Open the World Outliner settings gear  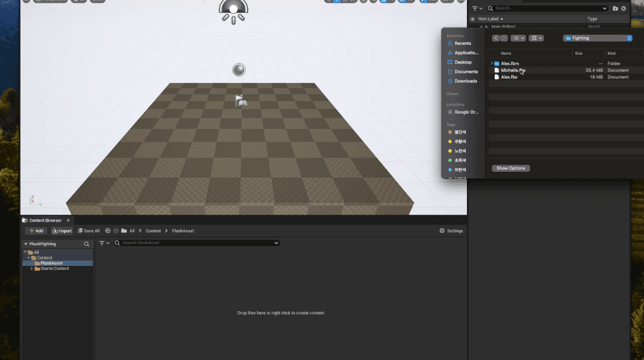coord(624,8)
